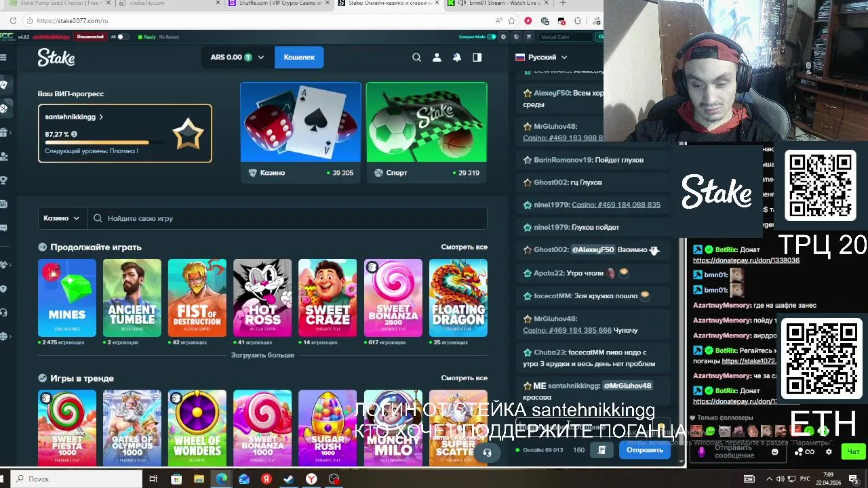Viewport: 868px width, 488px height.
Task: Open a new browser tab
Action: coord(562,3)
